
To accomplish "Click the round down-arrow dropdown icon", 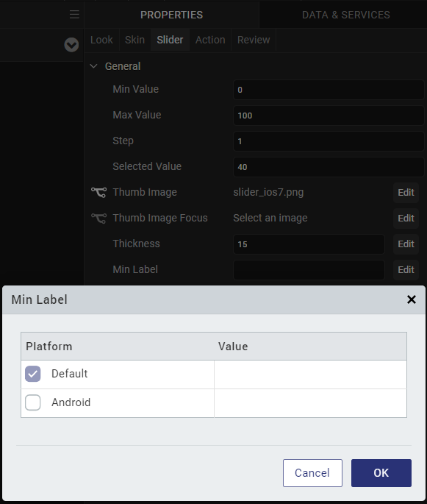I will (71, 45).
